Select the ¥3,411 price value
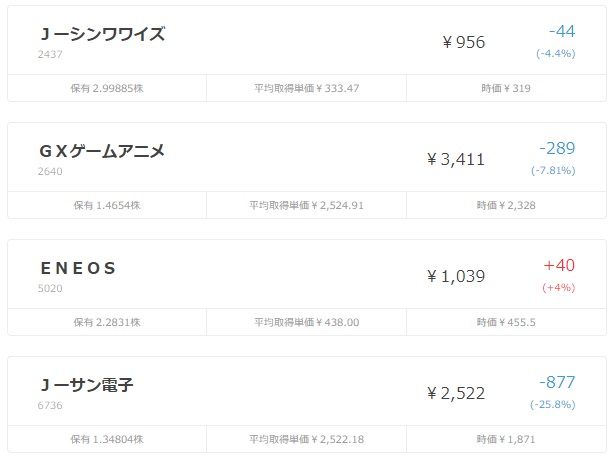The width and height of the screenshot is (614, 461). [x=456, y=159]
